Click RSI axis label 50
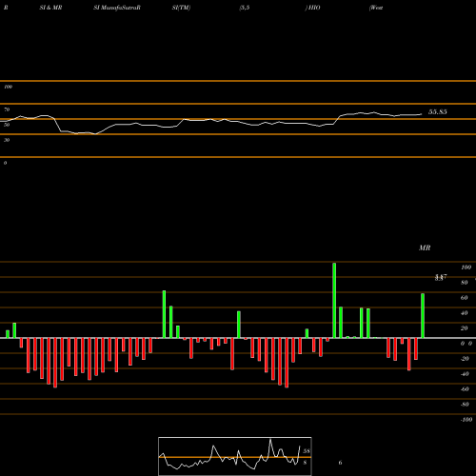The height and width of the screenshot is (476, 476). click(x=7, y=125)
